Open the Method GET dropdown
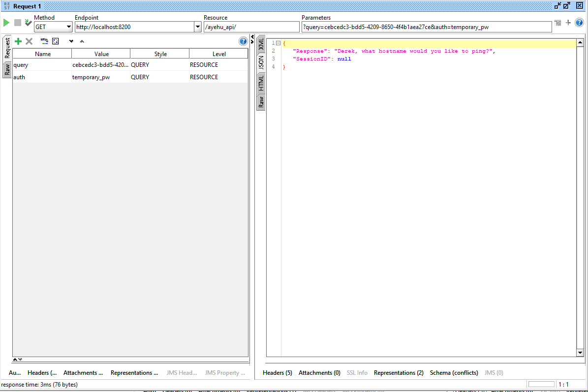The height and width of the screenshot is (392, 588). click(x=68, y=27)
